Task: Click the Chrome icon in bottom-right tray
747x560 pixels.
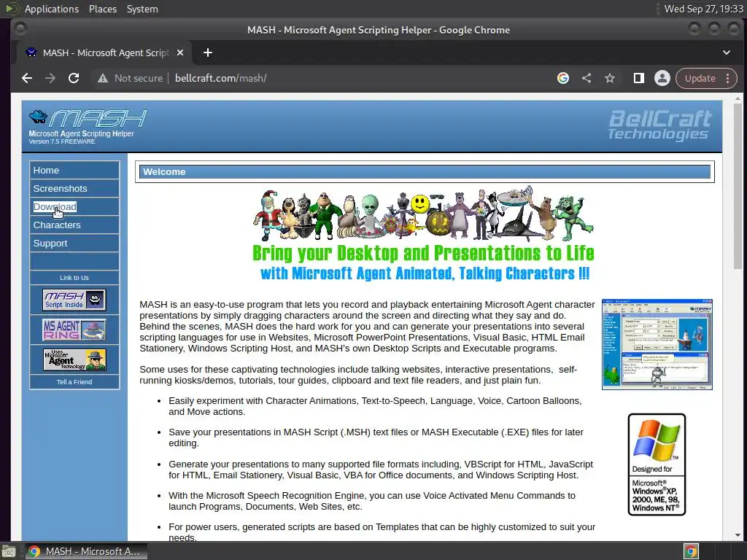Action: 692,551
